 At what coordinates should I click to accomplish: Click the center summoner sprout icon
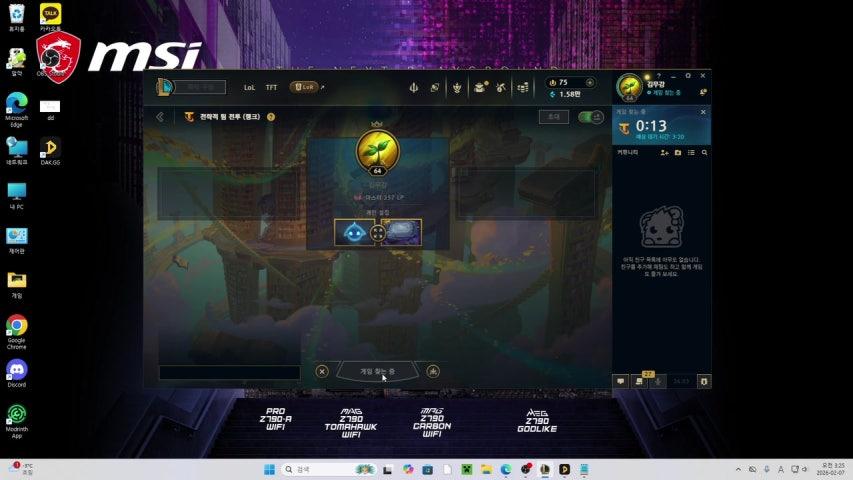pos(378,152)
